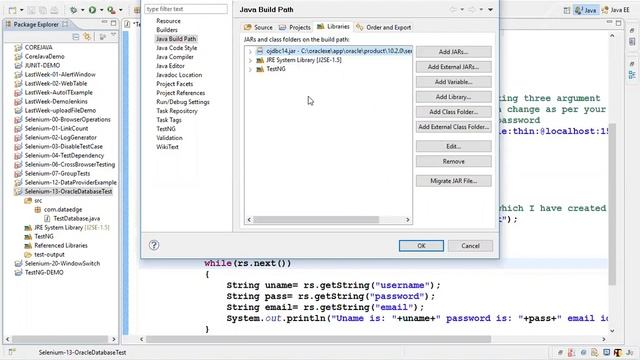Click the green Run toolbar icon

pyautogui.click(x=93, y=10)
